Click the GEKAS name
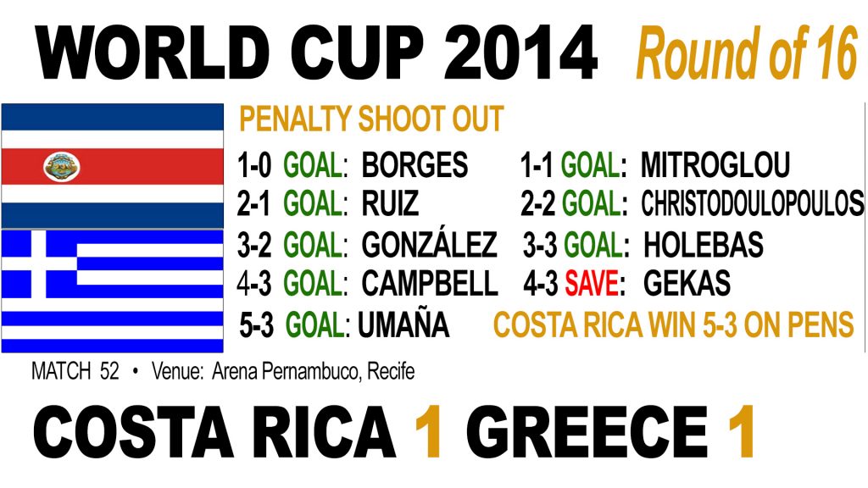 pyautogui.click(x=687, y=284)
